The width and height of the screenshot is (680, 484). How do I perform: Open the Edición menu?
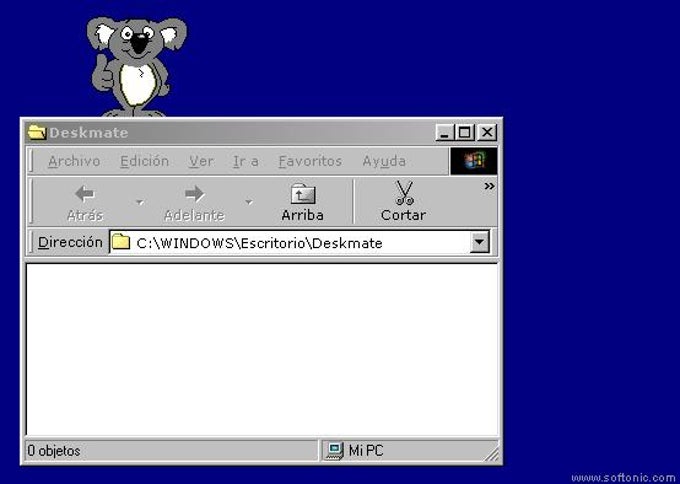tap(144, 161)
